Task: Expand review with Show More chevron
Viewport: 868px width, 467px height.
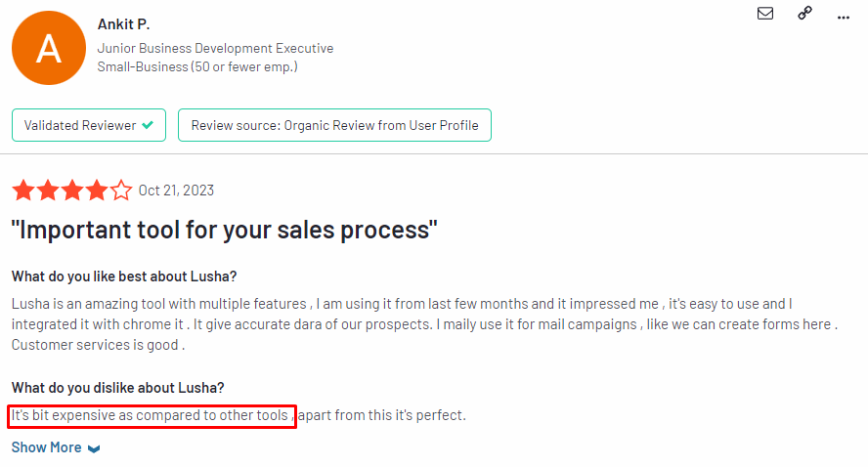Action: [94, 448]
